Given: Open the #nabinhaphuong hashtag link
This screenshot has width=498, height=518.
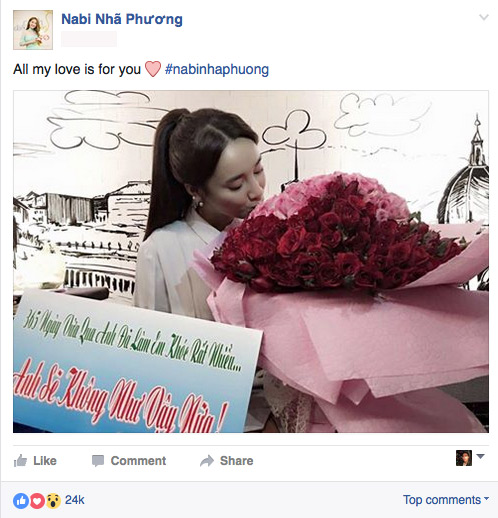Looking at the screenshot, I should (217, 69).
